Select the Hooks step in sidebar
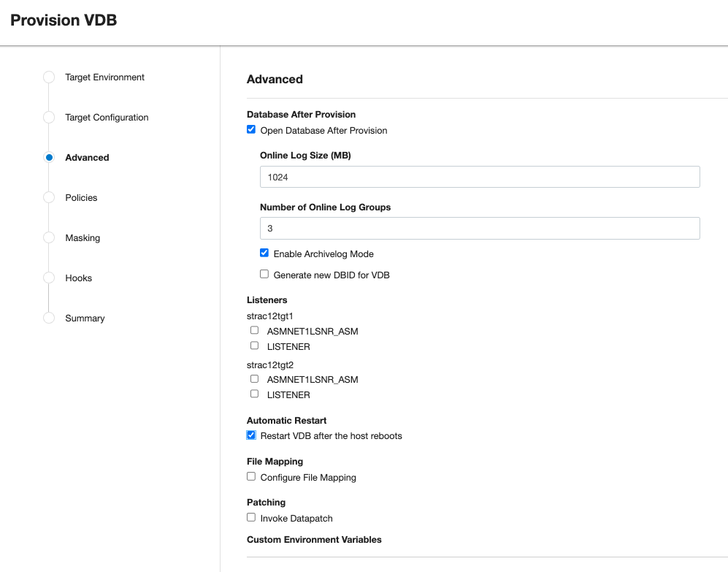Image resolution: width=728 pixels, height=572 pixels. tap(78, 278)
